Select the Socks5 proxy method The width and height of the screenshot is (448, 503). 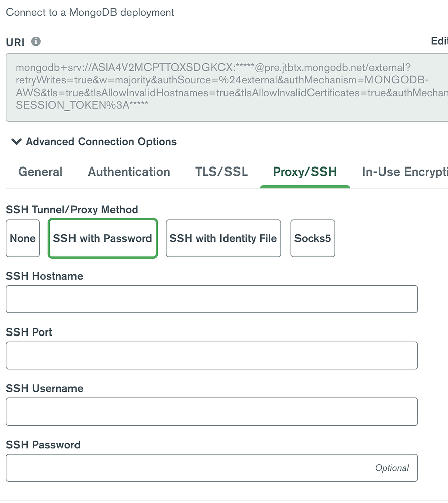pos(313,238)
